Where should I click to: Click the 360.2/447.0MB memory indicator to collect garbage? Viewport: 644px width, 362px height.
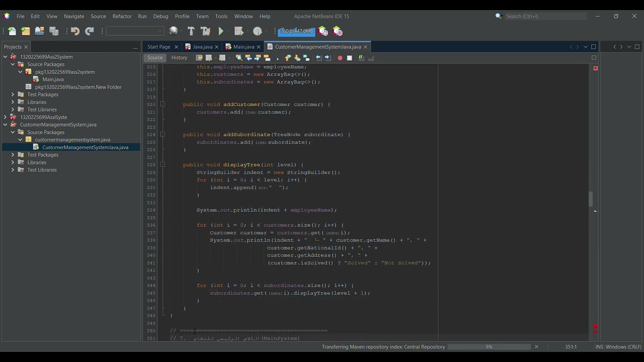click(x=296, y=31)
